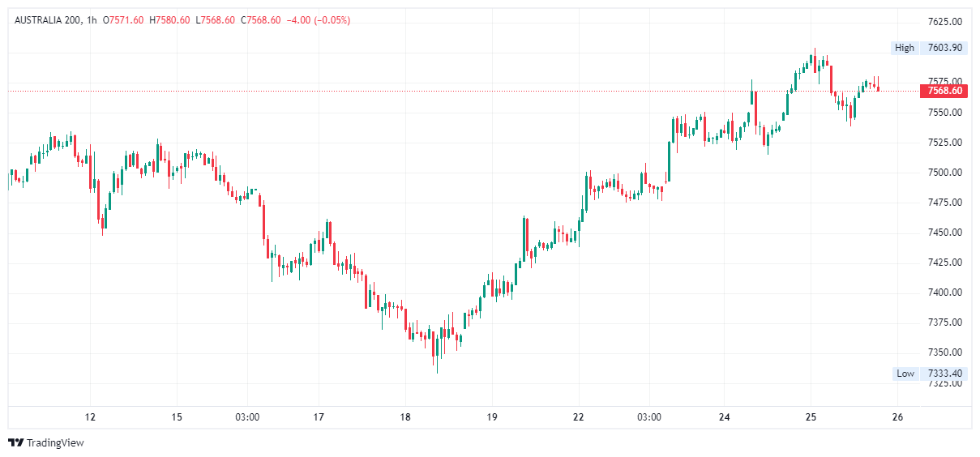The height and width of the screenshot is (457, 980).
Task: Click the 7603.90 high price value
Action: click(x=944, y=48)
